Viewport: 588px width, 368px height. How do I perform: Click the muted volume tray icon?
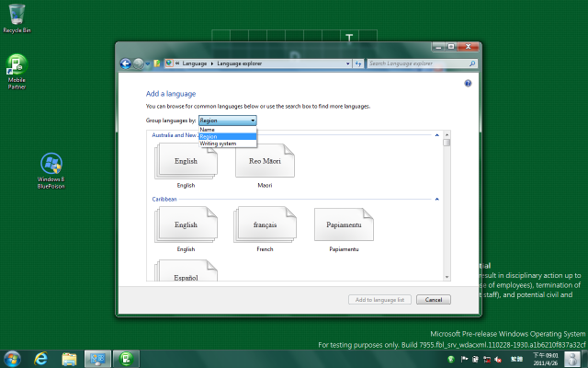click(498, 360)
